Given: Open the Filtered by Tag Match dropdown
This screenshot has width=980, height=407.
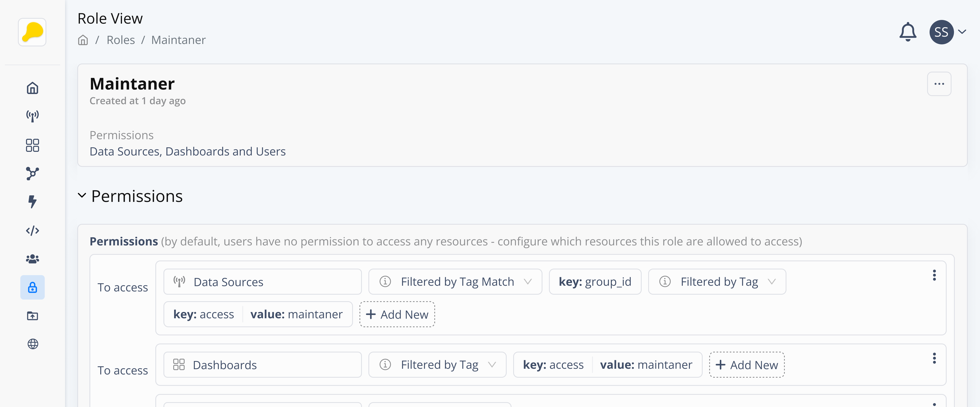Looking at the screenshot, I should coord(455,282).
